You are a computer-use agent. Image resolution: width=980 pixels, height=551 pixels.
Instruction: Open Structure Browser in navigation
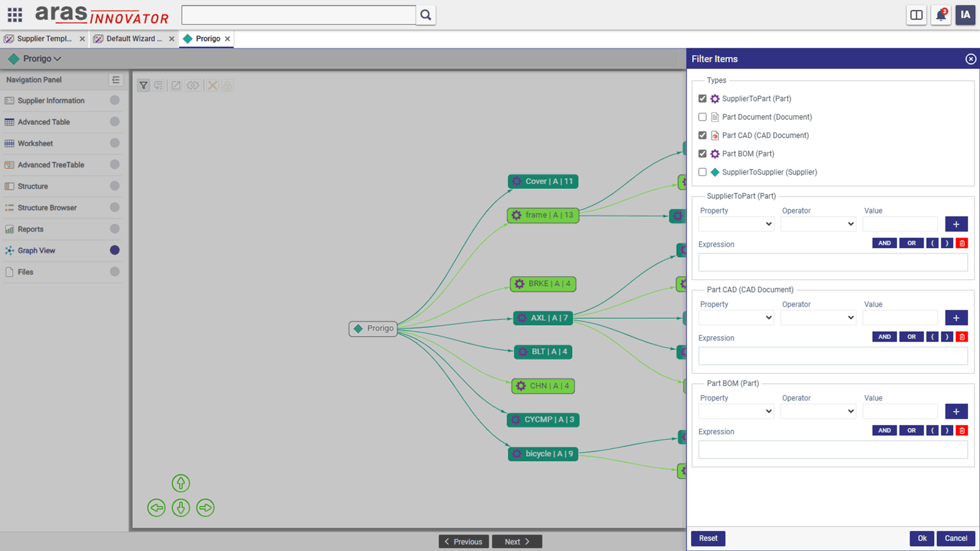[47, 208]
